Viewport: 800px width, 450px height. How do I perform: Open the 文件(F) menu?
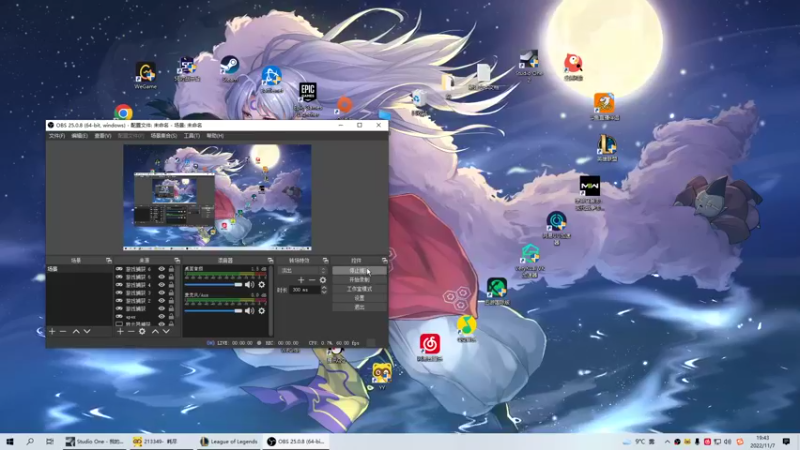click(x=57, y=136)
